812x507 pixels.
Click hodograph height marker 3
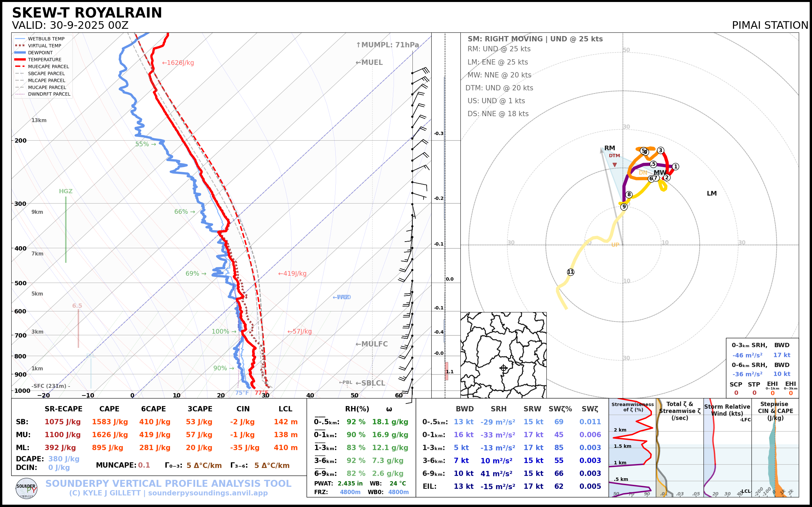click(x=661, y=150)
